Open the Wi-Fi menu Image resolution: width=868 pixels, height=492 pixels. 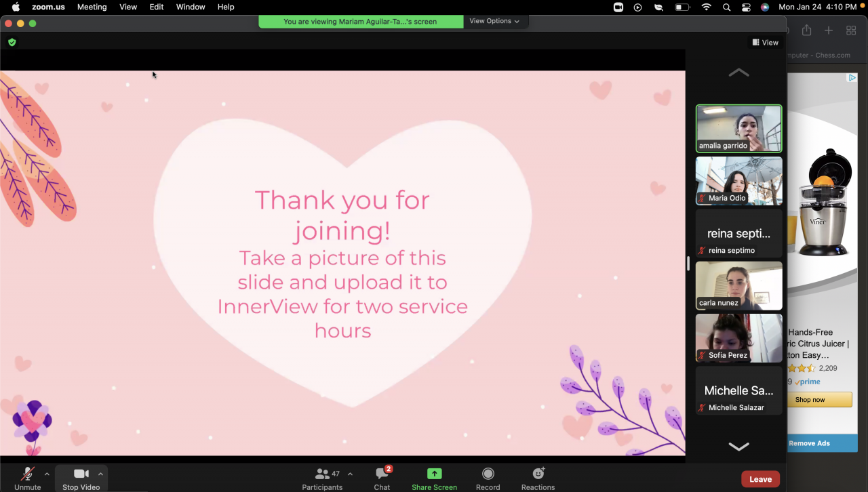[707, 7]
